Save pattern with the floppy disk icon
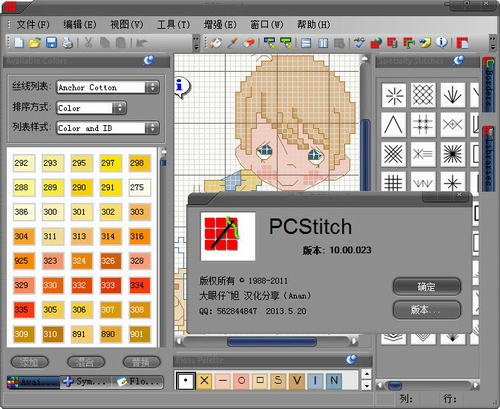This screenshot has width=500, height=409. 51,43
